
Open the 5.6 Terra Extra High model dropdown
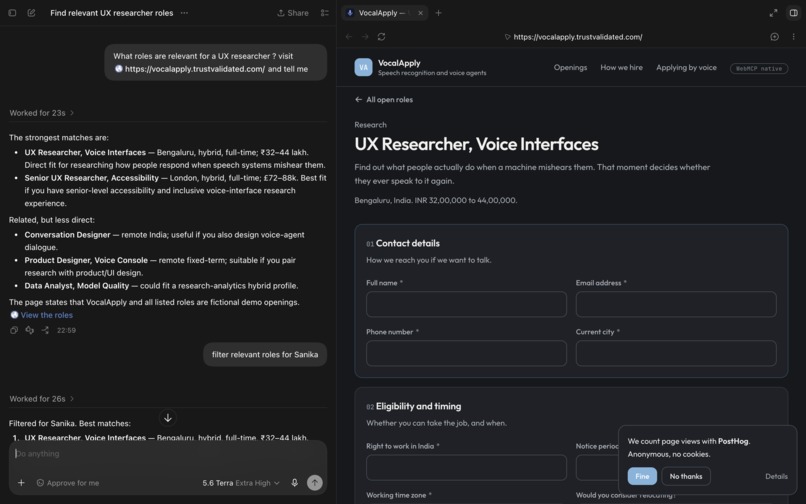241,483
